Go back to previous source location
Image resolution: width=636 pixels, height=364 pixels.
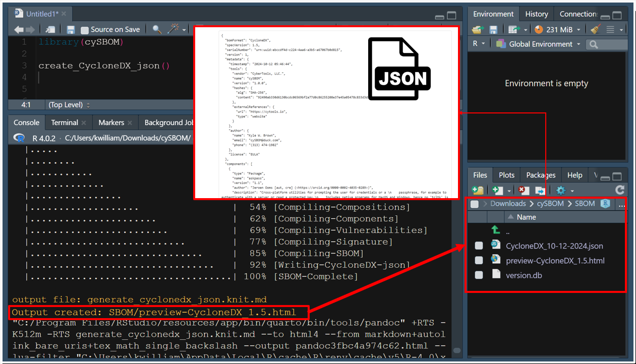click(19, 30)
